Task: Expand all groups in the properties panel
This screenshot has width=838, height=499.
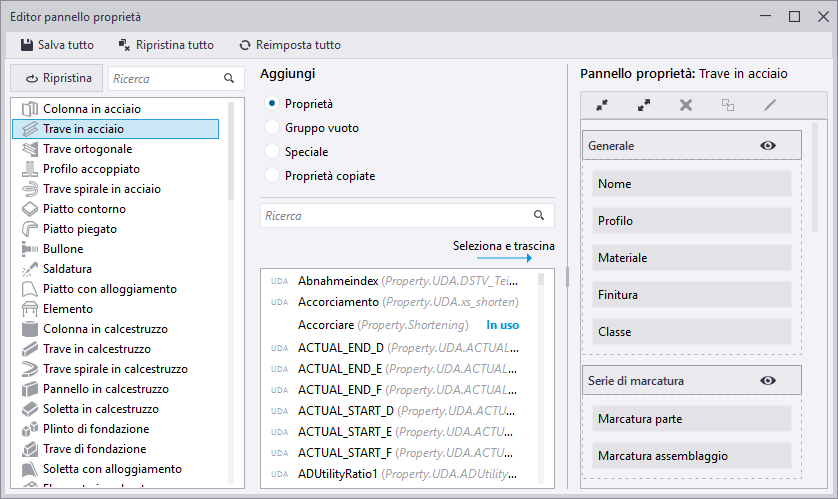Action: (644, 105)
